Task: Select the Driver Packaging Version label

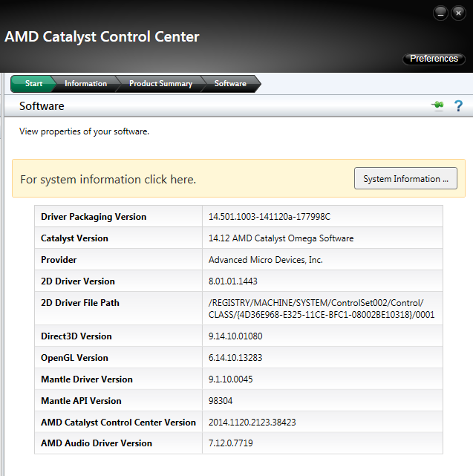Action: click(x=94, y=217)
